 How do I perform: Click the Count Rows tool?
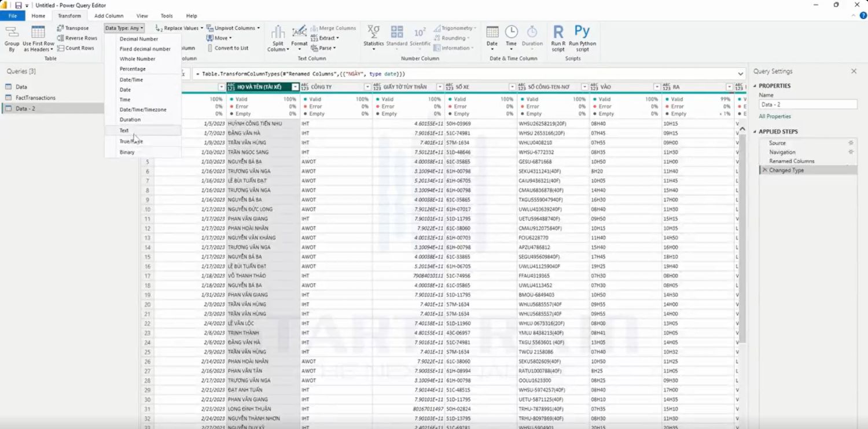pos(75,48)
